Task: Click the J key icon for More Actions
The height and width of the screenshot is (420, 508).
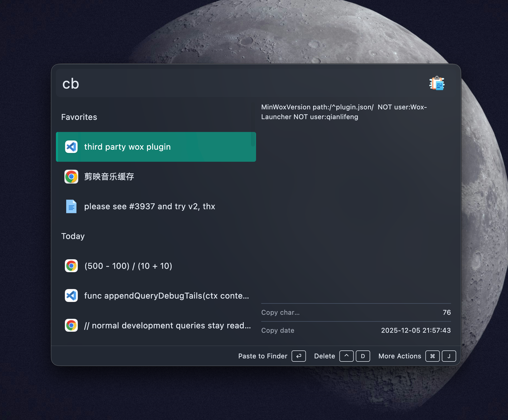Action: (x=449, y=356)
